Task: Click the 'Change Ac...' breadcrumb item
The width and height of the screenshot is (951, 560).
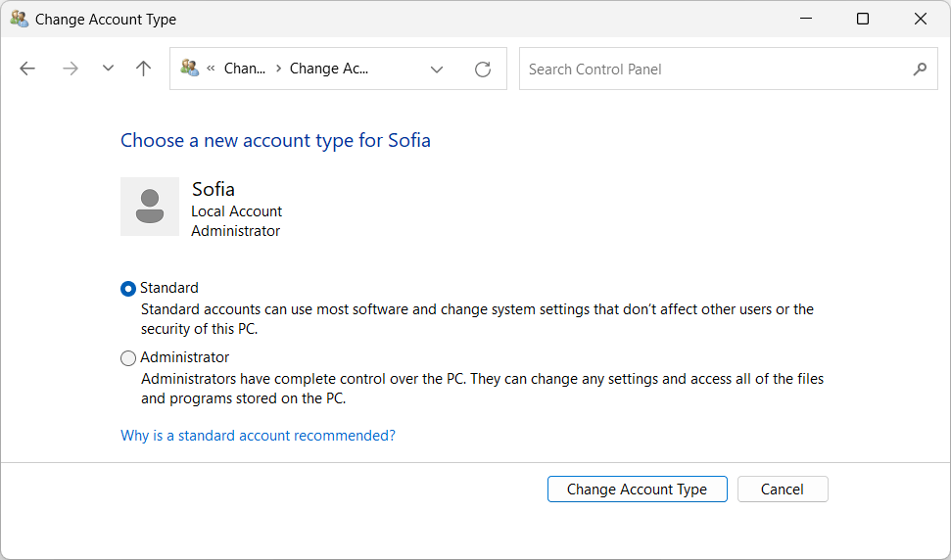Action: pyautogui.click(x=328, y=69)
